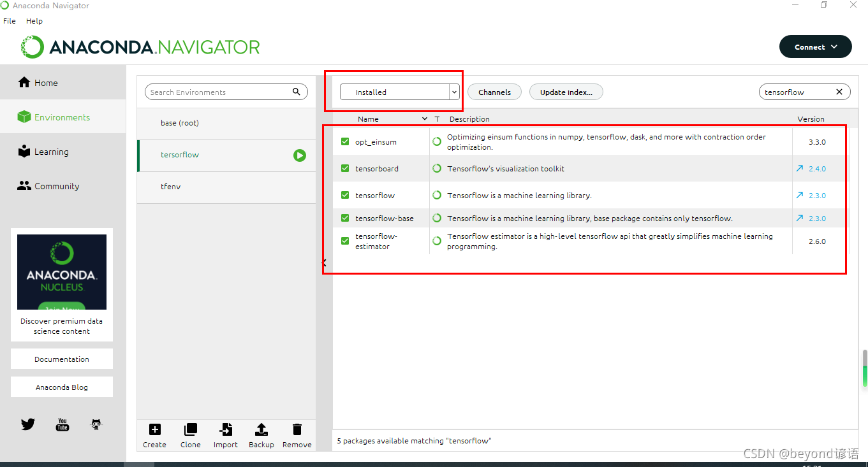Sort packages by Name column arrow
This screenshot has height=467, width=868.
point(425,119)
